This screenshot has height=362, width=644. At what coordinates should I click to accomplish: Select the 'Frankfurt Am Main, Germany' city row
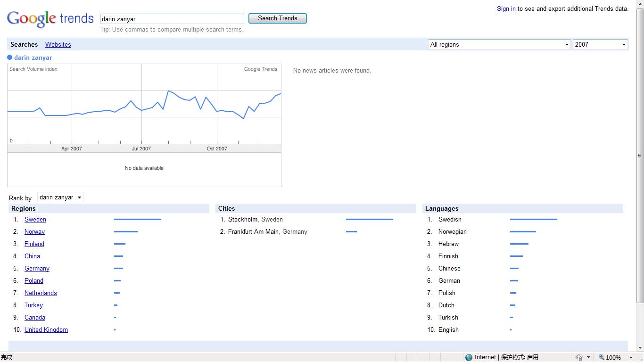(x=267, y=232)
